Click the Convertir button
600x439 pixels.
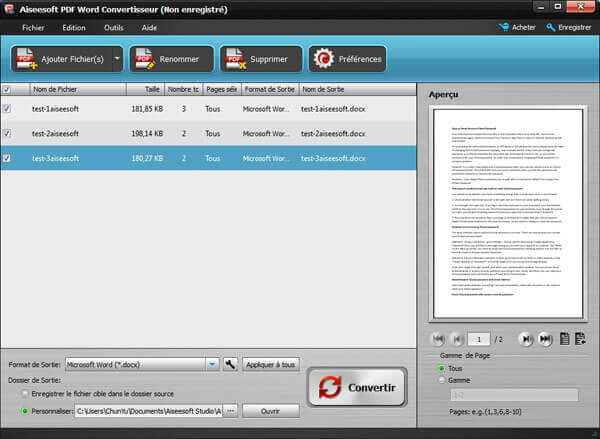tap(357, 387)
